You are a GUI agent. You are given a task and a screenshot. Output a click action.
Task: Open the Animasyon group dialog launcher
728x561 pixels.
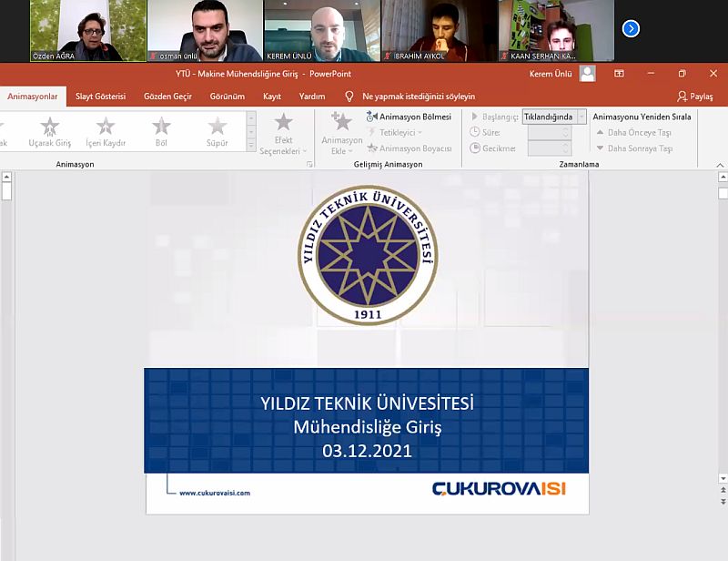309,164
